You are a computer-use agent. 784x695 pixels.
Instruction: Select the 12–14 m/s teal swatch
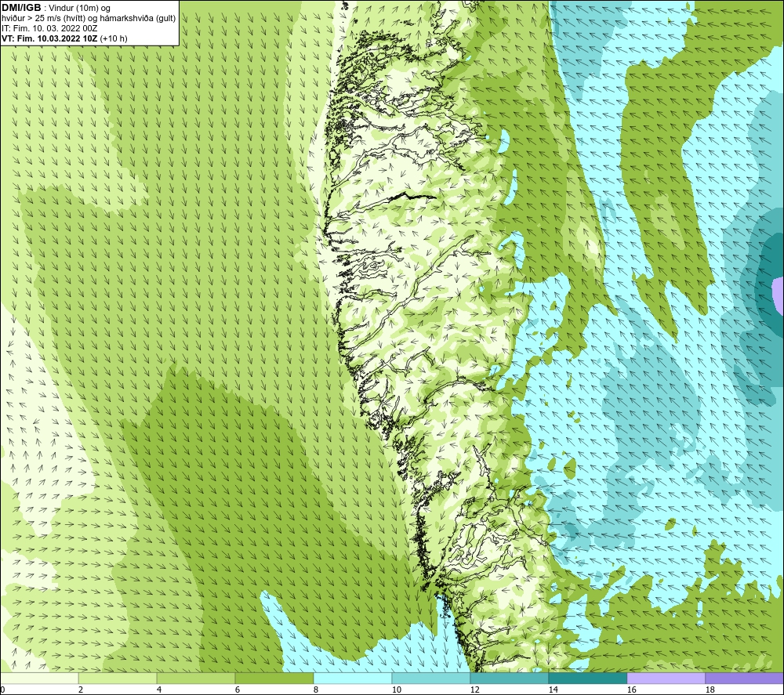(x=509, y=678)
